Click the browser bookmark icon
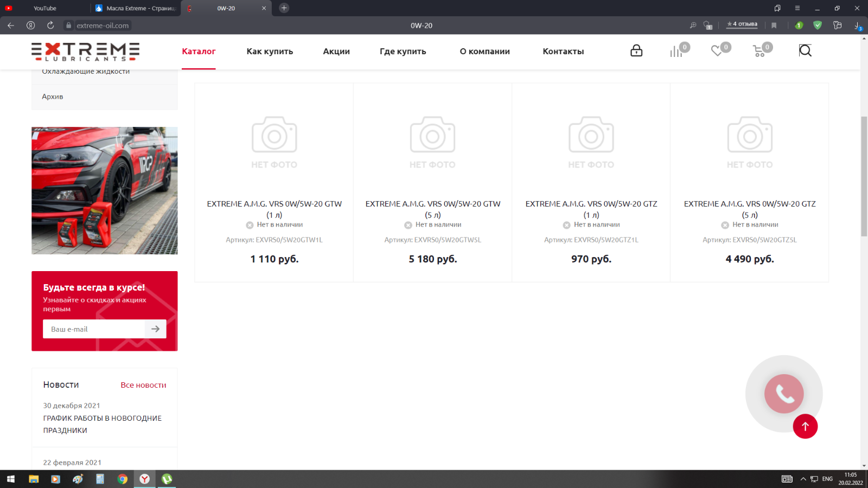 pyautogui.click(x=774, y=25)
